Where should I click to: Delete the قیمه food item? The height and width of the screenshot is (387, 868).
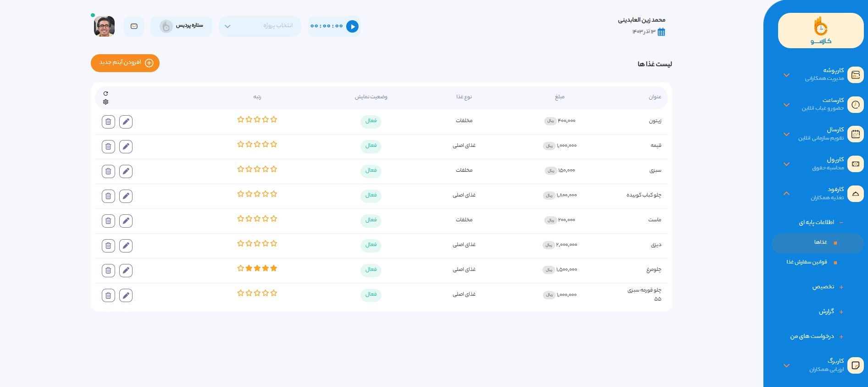coord(108,146)
